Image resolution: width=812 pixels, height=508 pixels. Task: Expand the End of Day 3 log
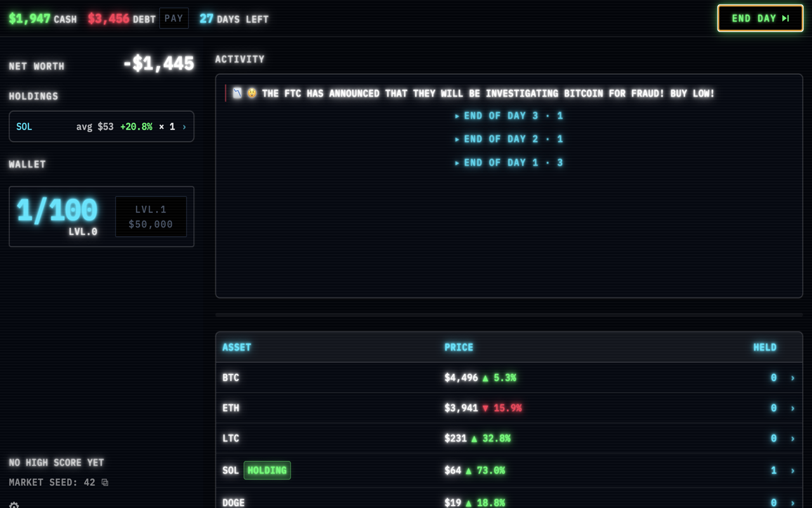pyautogui.click(x=509, y=116)
